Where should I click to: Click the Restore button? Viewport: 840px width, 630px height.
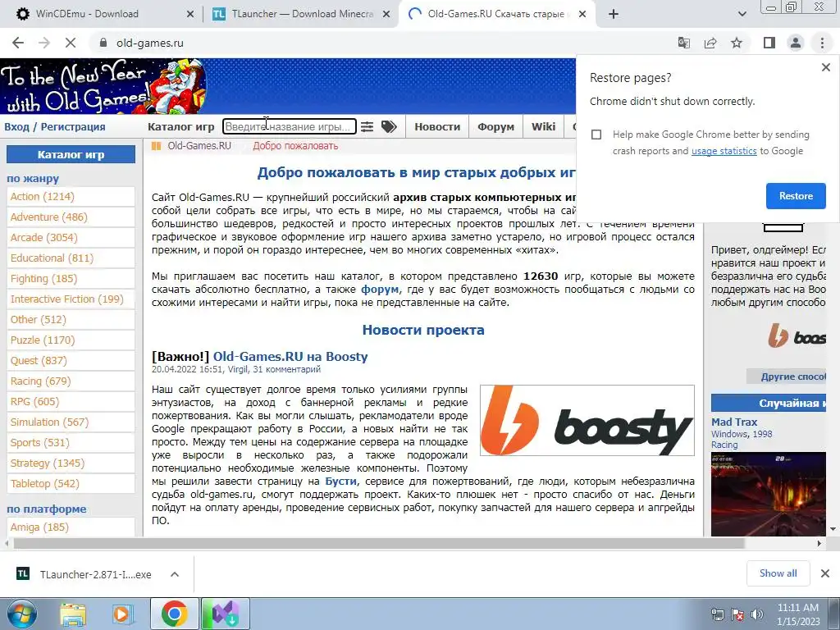point(796,196)
